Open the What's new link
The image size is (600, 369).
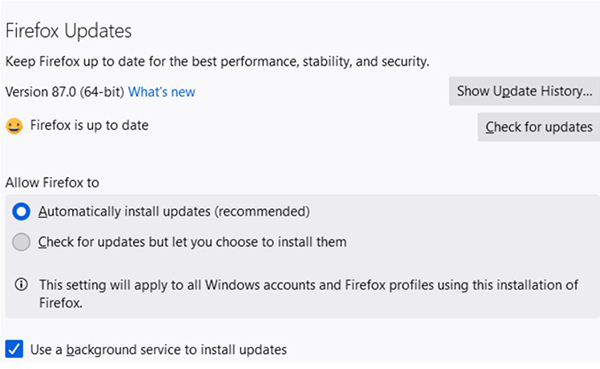coord(161,92)
